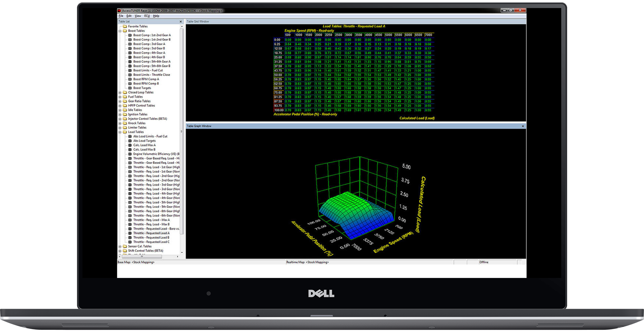Viewport: 644px width, 332px height.
Task: Click the 50.00 pedal position row header
Action: tap(279, 75)
